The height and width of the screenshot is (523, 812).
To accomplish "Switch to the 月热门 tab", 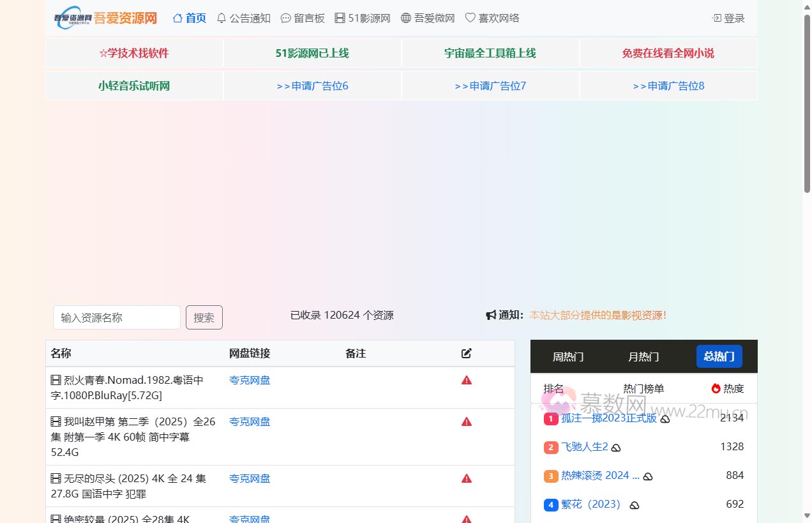I will (x=643, y=356).
